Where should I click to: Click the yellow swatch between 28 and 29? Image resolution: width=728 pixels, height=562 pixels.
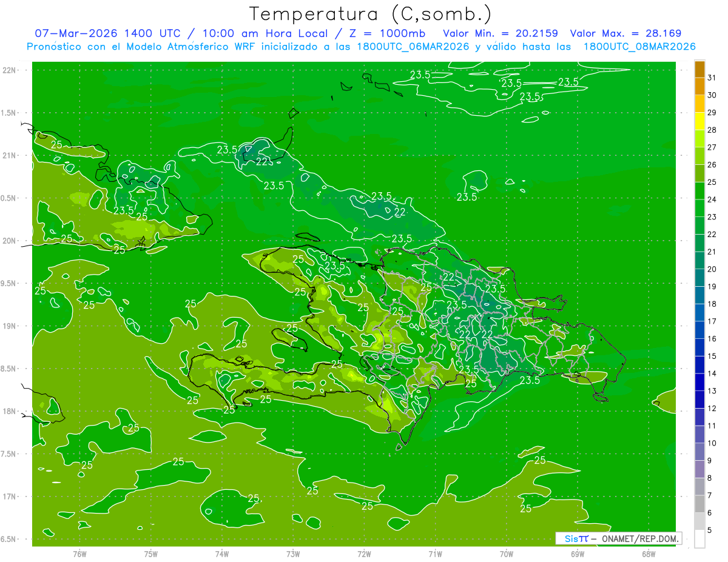point(700,121)
